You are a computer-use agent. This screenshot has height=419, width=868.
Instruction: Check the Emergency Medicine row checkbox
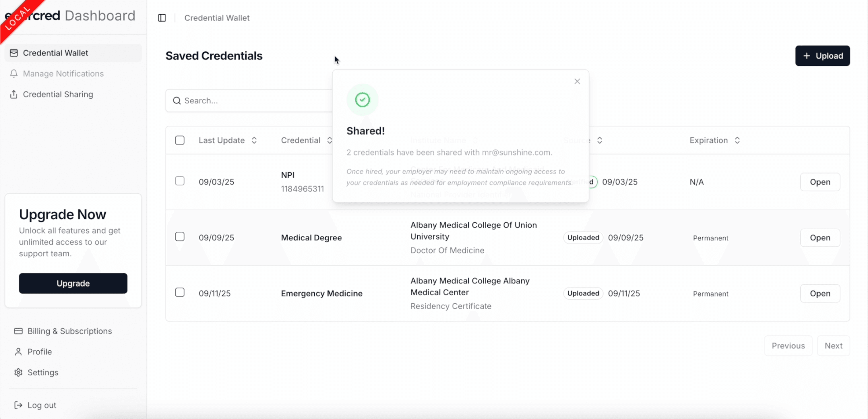click(x=180, y=292)
